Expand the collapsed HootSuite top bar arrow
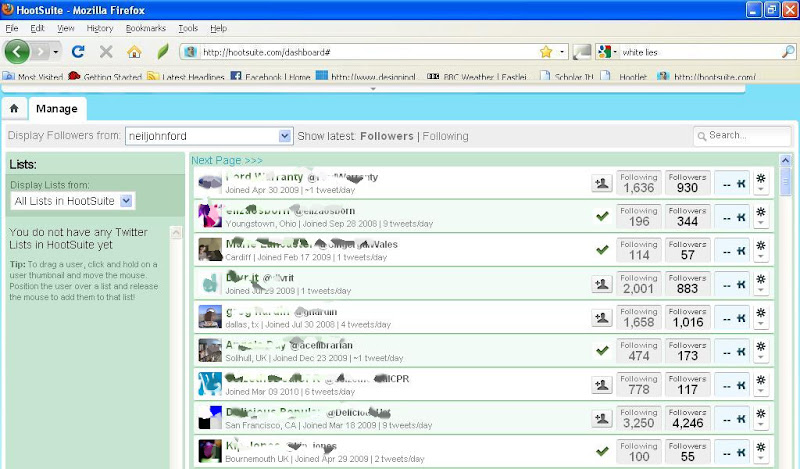The width and height of the screenshot is (800, 469). coord(373,89)
